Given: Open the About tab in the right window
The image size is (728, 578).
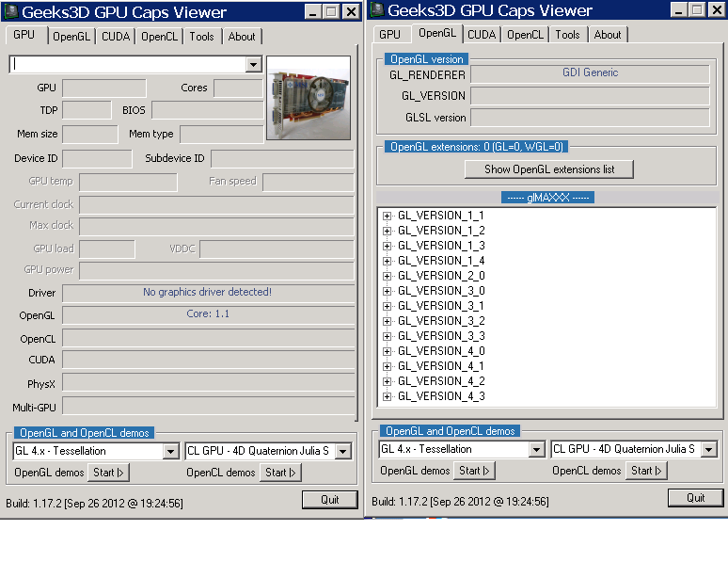Looking at the screenshot, I should coord(608,35).
